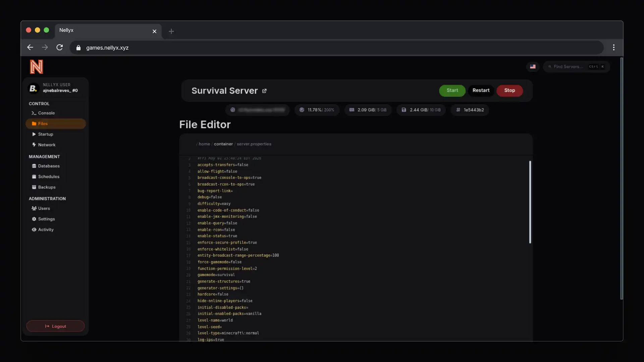644x362 pixels.
Task: Place cursor on gamemode=survival line
Action: [x=216, y=275]
